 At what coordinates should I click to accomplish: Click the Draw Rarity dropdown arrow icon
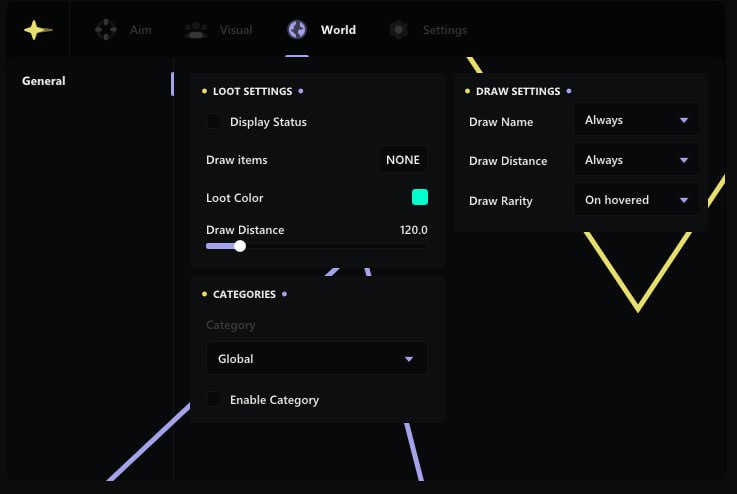(x=684, y=200)
